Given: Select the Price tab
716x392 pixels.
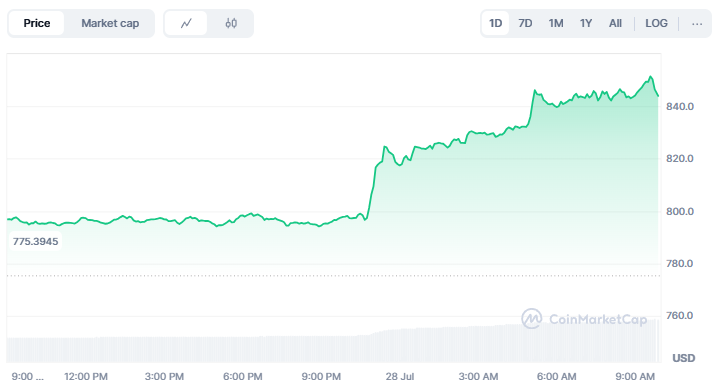Looking at the screenshot, I should click(x=37, y=23).
